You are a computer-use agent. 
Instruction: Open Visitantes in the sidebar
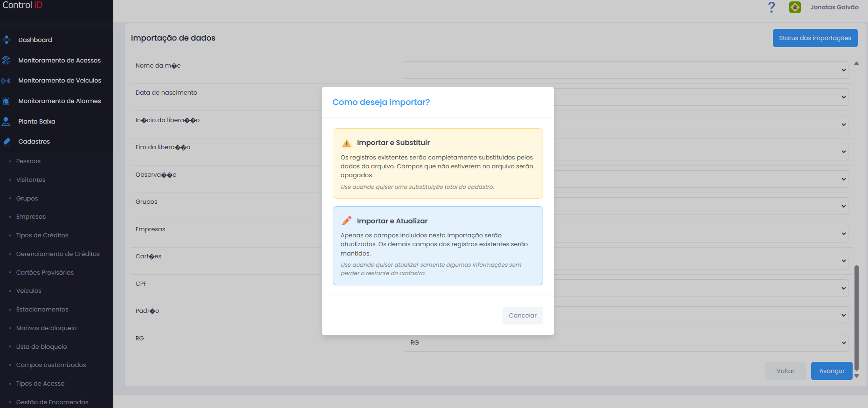[x=31, y=180]
